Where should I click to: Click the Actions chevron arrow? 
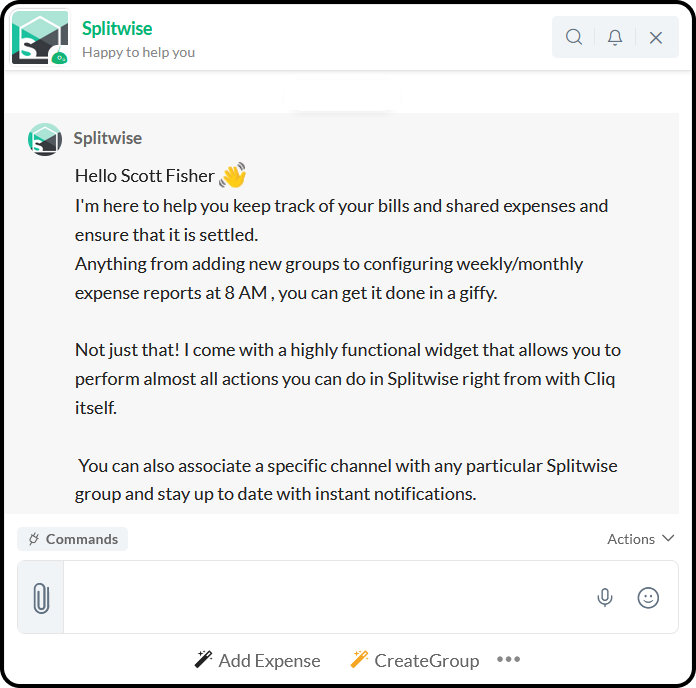tap(668, 538)
